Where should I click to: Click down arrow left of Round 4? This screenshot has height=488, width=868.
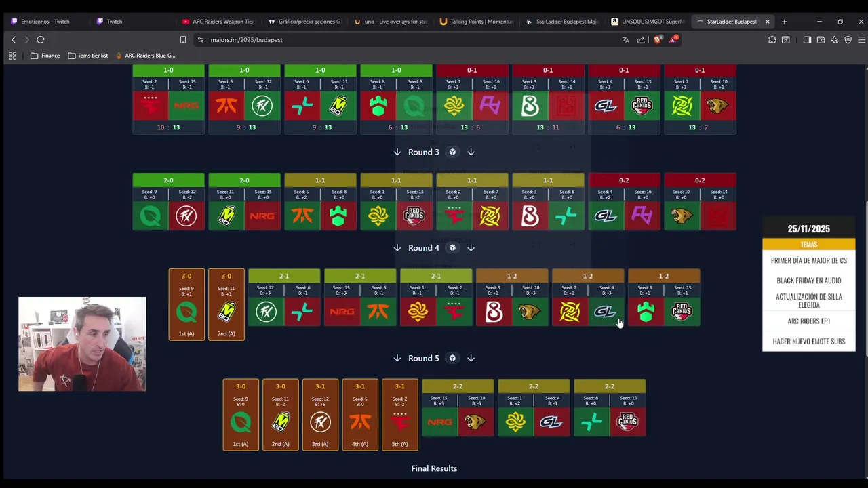[397, 248]
